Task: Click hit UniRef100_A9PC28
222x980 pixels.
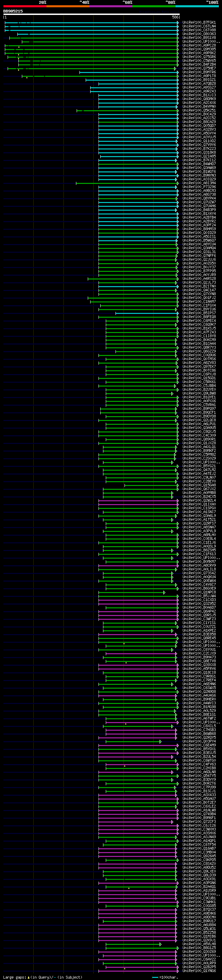Action: pyautogui.click(x=199, y=45)
